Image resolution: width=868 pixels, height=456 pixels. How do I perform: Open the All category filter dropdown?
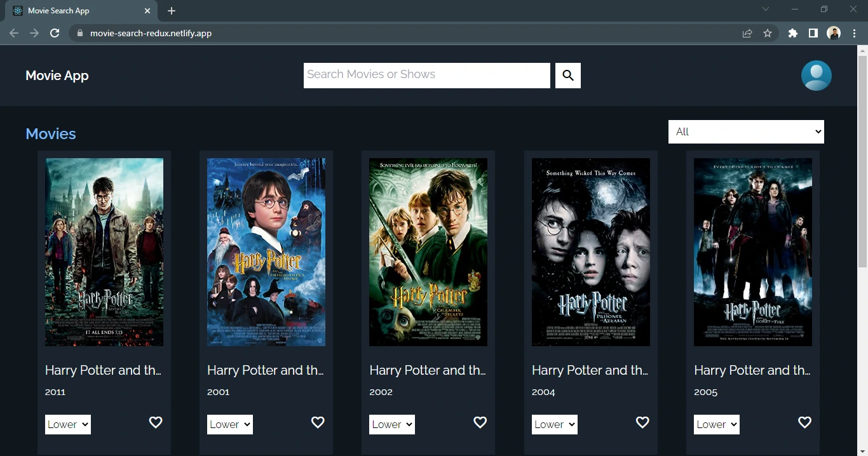[x=745, y=131]
